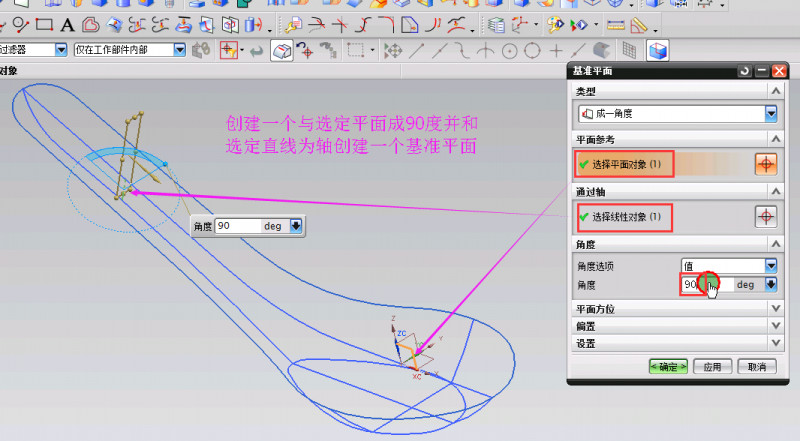800x441 pixels.
Task: Click the linear-object crosshair point icon
Action: pos(765,216)
